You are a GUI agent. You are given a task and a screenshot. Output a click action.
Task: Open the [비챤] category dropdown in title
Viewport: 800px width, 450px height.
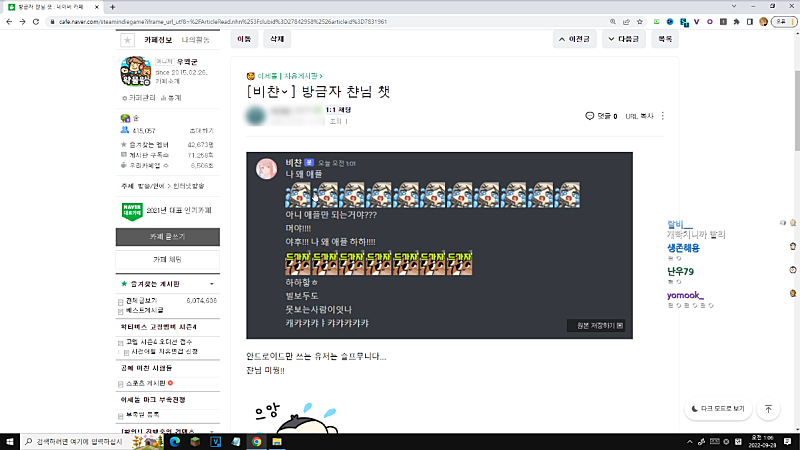pos(270,92)
